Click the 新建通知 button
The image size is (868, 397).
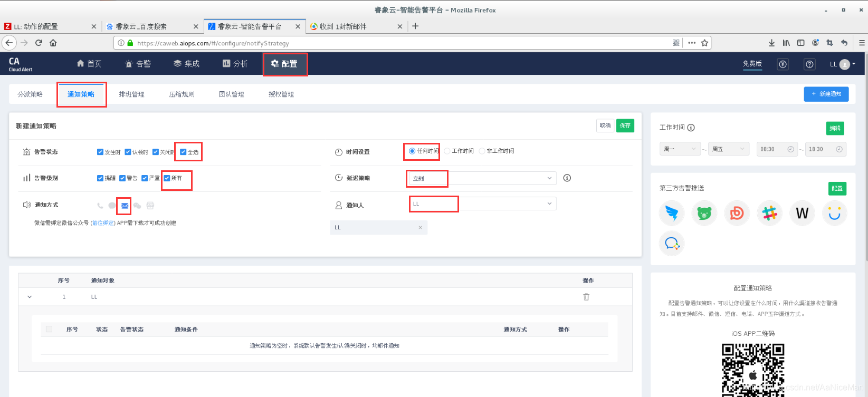(x=826, y=94)
